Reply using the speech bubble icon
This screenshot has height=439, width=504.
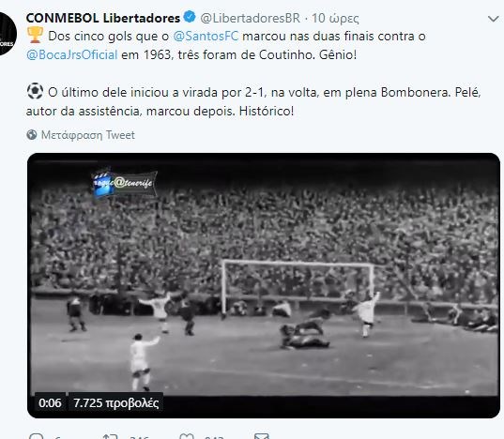[36, 436]
